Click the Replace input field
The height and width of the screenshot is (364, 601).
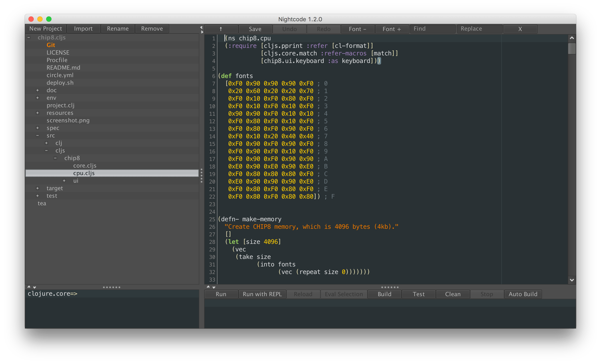tap(480, 29)
